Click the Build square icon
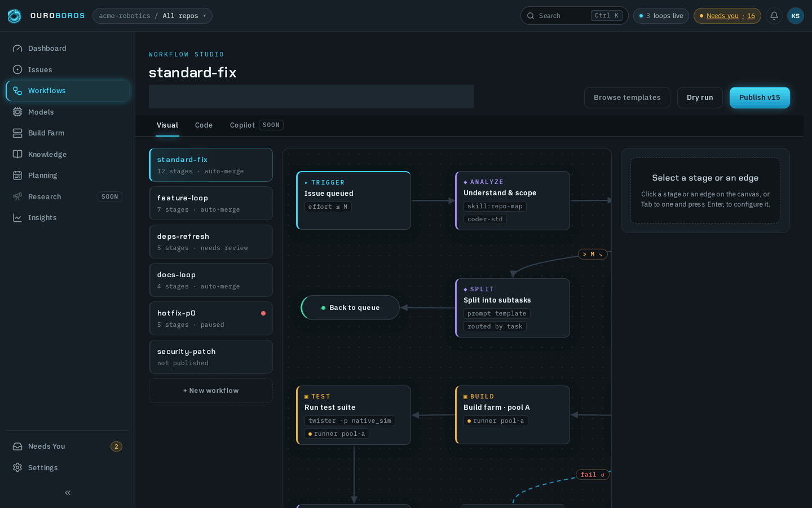Viewport: 812px width, 508px height. [x=466, y=397]
